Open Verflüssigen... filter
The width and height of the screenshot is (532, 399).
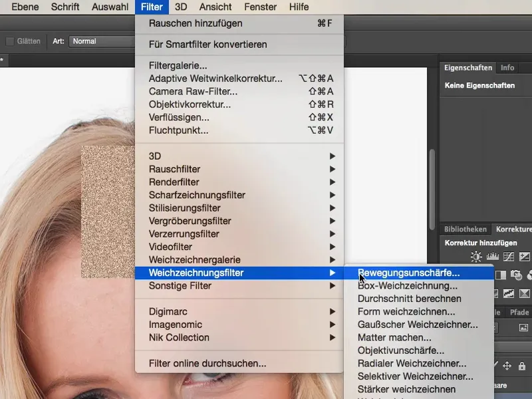pos(239,118)
